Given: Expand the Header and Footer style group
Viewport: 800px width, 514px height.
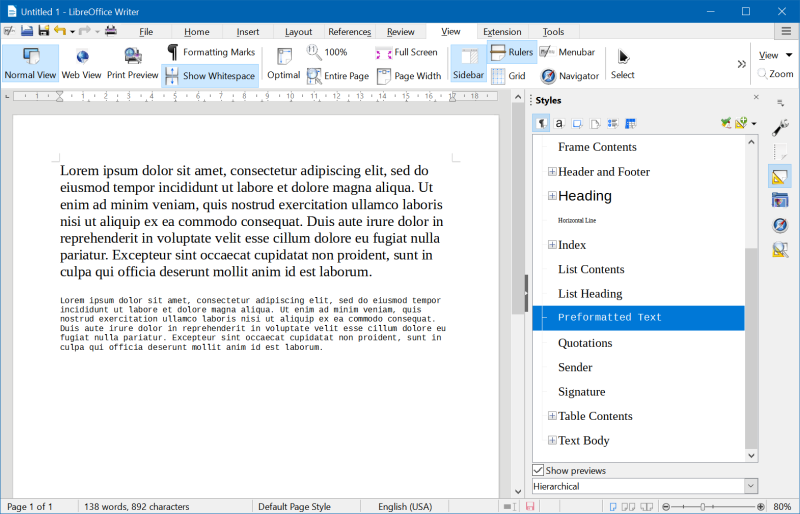Looking at the screenshot, I should pyautogui.click(x=552, y=172).
